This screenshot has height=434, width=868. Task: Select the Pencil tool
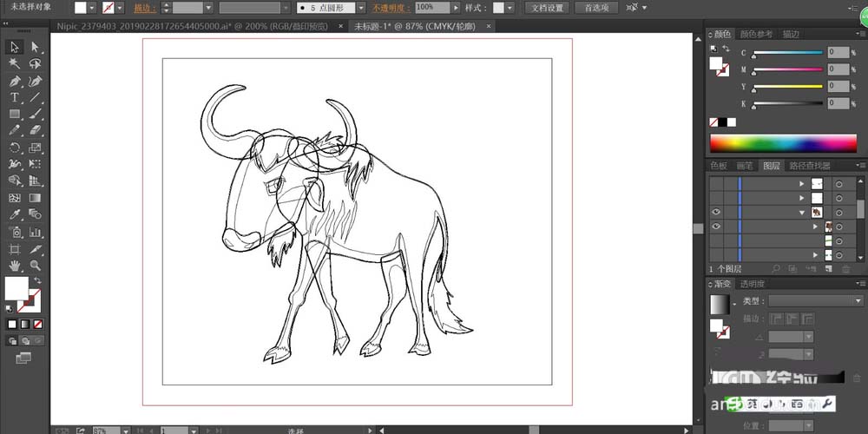tap(15, 131)
